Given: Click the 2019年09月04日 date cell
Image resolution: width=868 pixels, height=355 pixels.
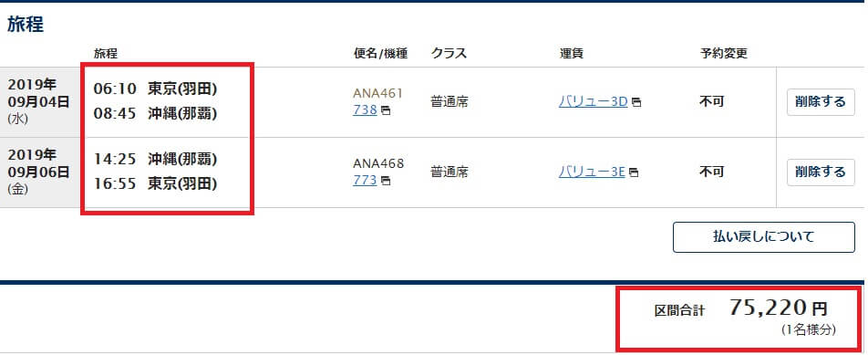Looking at the screenshot, I should click(x=40, y=102).
